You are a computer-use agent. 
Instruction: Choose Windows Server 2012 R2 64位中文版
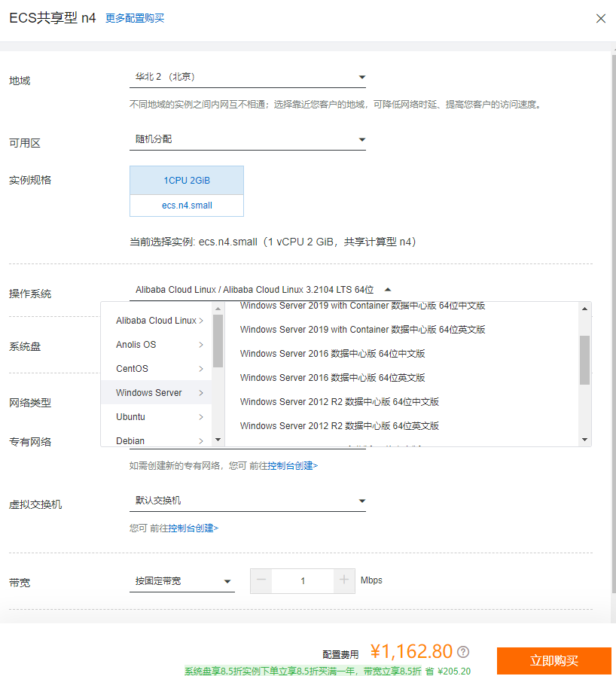[x=339, y=402]
